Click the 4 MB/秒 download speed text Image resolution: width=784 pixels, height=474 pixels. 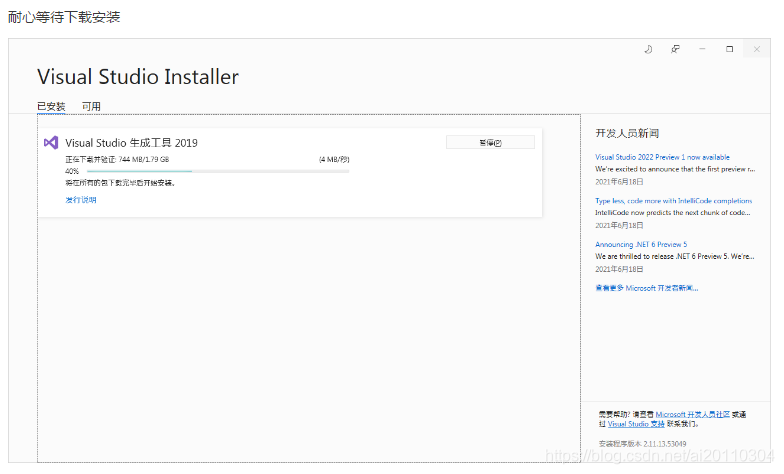(334, 160)
